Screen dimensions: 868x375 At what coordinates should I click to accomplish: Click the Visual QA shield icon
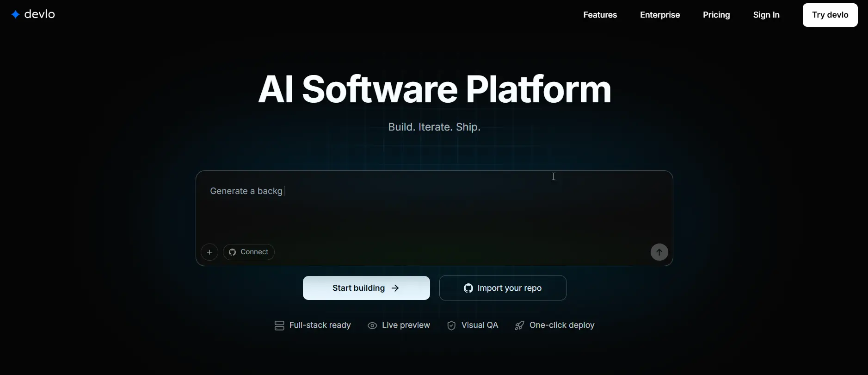click(x=451, y=326)
